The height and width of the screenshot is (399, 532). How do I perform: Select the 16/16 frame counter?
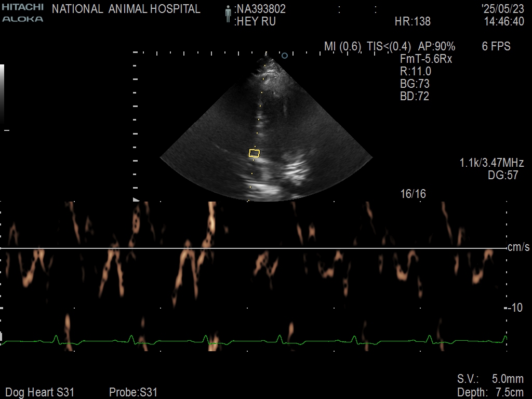[413, 194]
